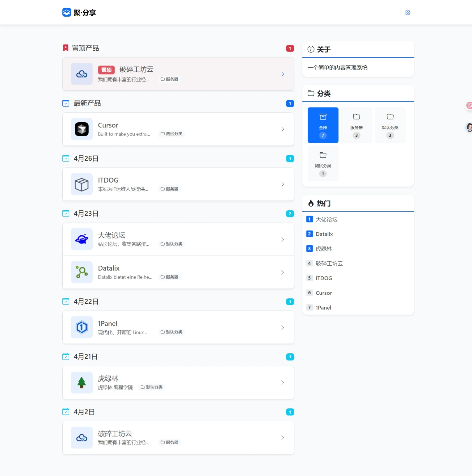The width and height of the screenshot is (472, 476).
Task: Click the Cursor app icon
Action: [82, 129]
